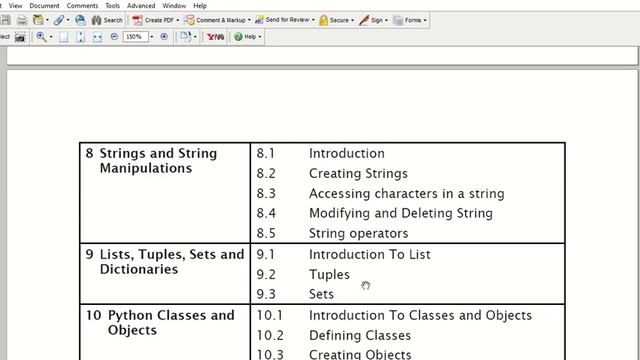Screen dimensions: 640x360
Task: Click 'Lists, Tuples, Sets and Dictionaries' title
Action: click(172, 262)
